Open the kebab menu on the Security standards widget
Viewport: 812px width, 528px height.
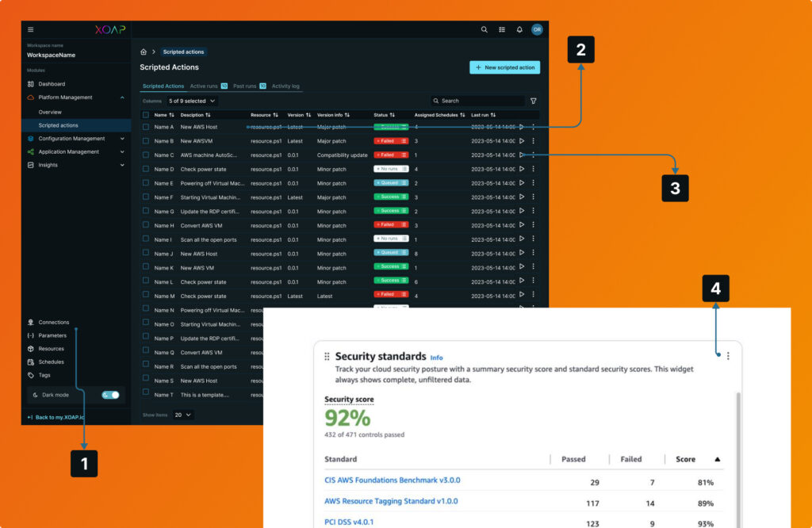[728, 356]
